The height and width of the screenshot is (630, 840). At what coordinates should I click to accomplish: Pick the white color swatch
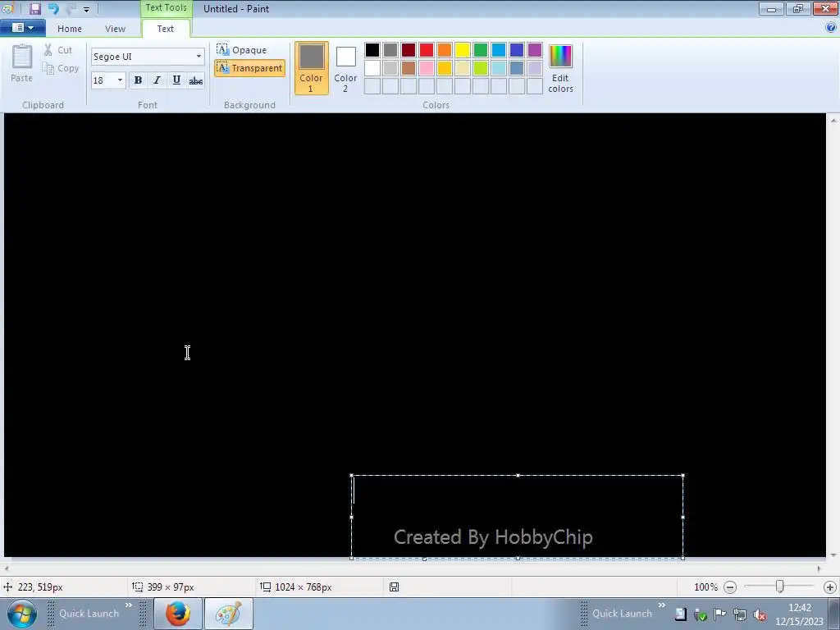click(372, 68)
